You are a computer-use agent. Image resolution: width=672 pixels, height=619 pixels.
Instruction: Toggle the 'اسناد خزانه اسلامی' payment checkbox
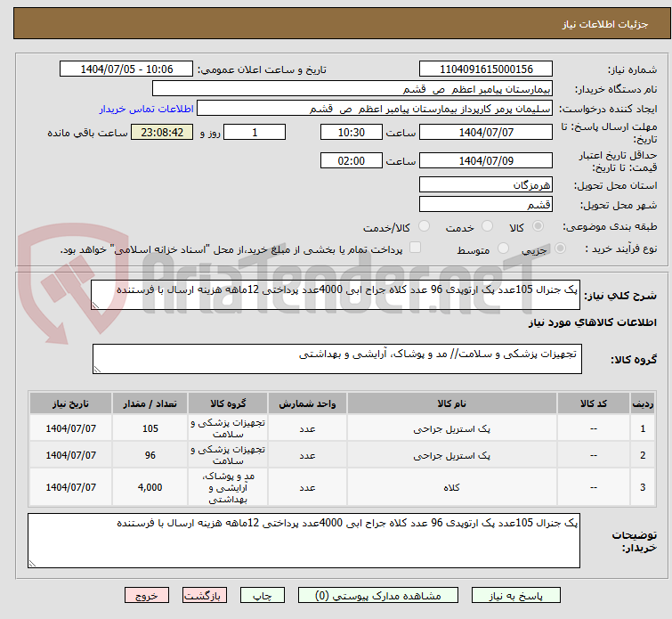(415, 248)
